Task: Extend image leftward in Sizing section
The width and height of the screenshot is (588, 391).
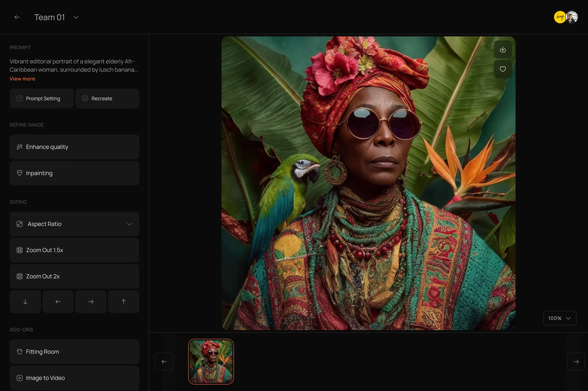Action: pos(58,301)
